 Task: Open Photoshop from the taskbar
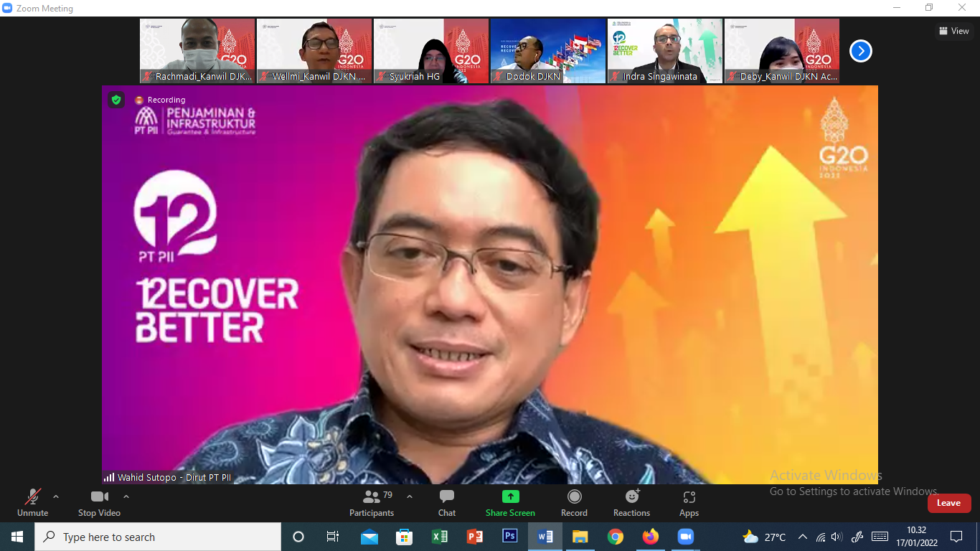(x=510, y=537)
